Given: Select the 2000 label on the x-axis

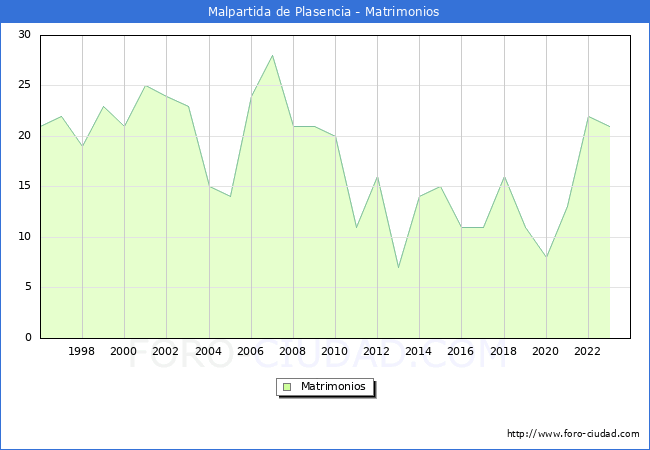Looking at the screenshot, I should click(x=124, y=352).
